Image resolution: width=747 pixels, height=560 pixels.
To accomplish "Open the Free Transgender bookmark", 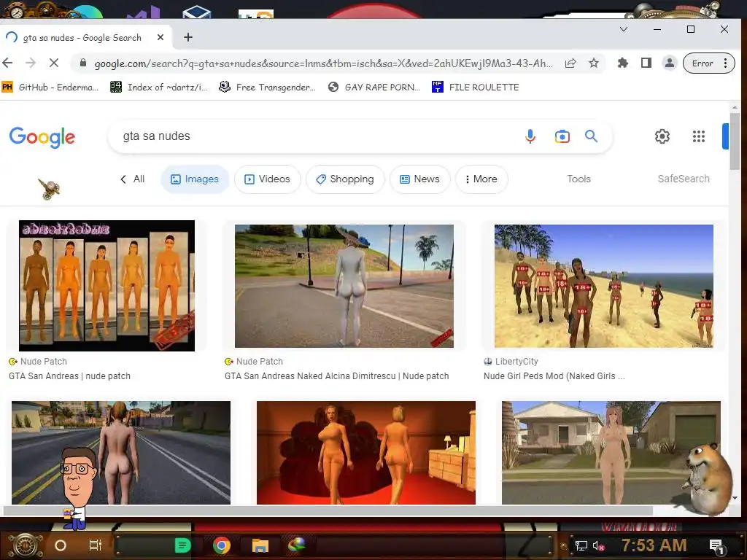I will [267, 87].
